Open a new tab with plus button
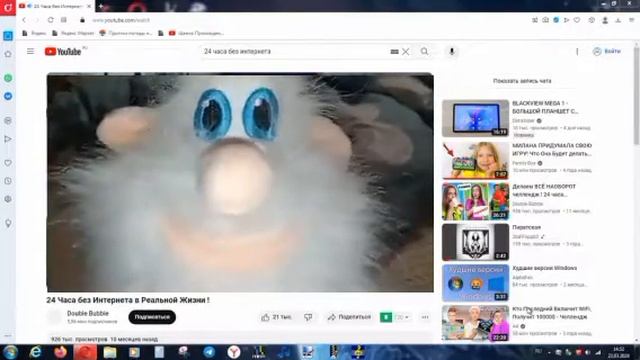 point(101,6)
